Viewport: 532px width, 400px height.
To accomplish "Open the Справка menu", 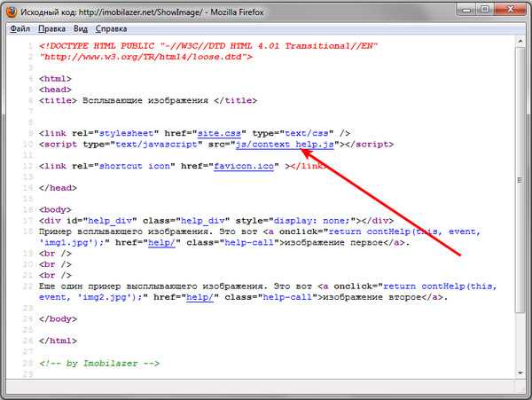I will (111, 29).
